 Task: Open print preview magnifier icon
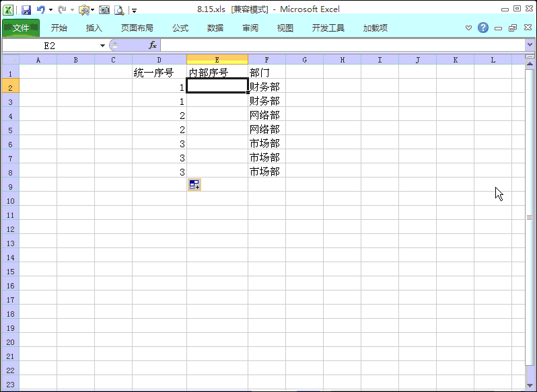pos(119,10)
